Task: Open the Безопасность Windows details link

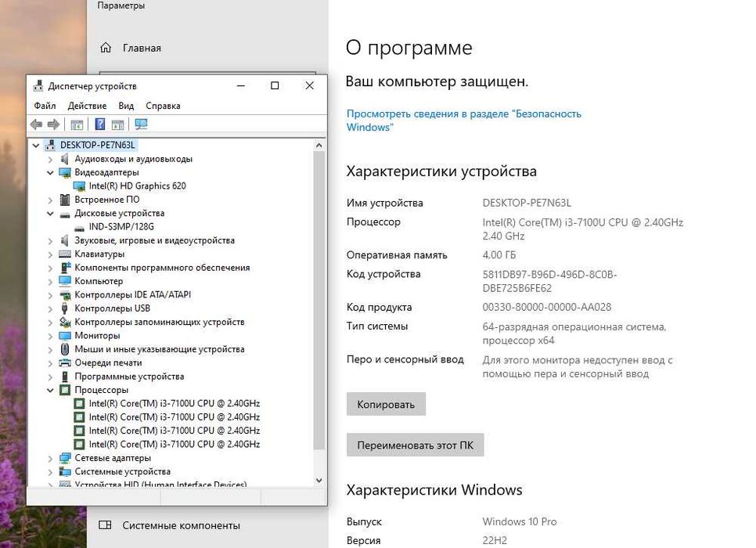Action: click(464, 121)
